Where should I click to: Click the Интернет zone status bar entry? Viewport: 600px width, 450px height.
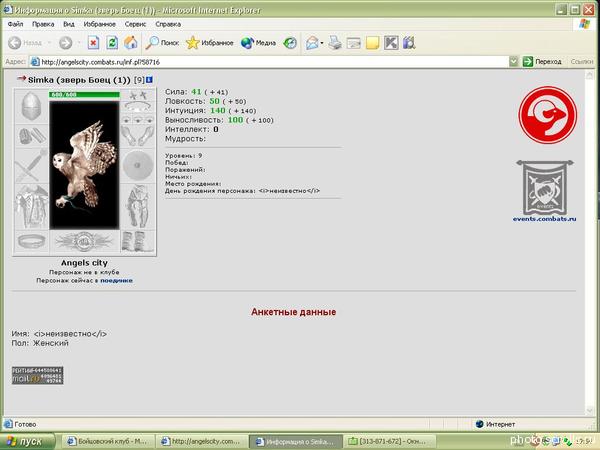tap(496, 424)
